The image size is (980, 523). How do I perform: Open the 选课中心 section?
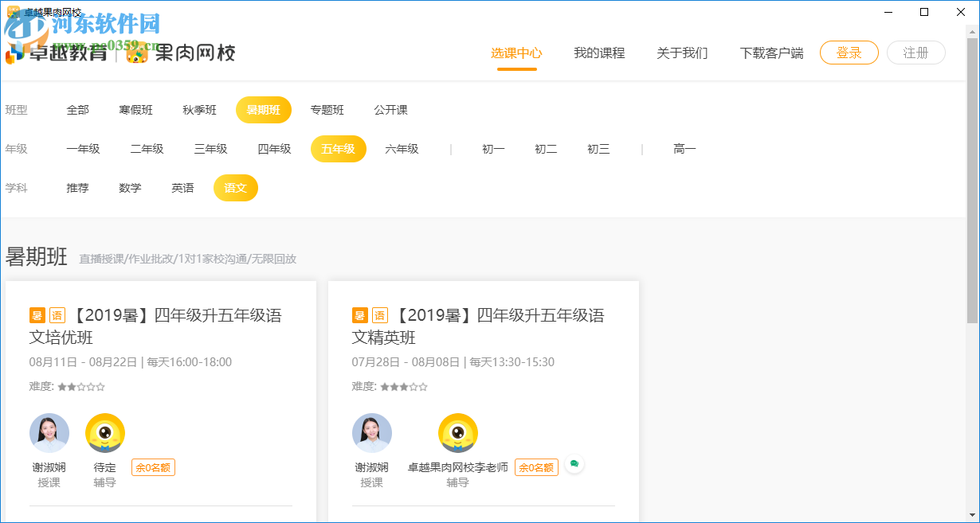point(515,53)
